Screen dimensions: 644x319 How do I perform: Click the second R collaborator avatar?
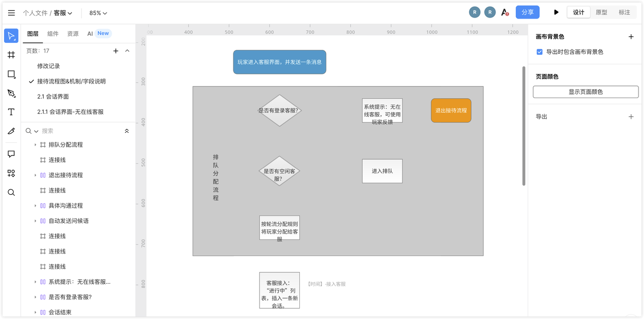pyautogui.click(x=490, y=12)
